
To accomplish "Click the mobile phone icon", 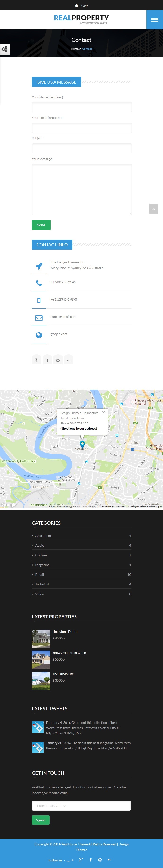I will pyautogui.click(x=39, y=301).
